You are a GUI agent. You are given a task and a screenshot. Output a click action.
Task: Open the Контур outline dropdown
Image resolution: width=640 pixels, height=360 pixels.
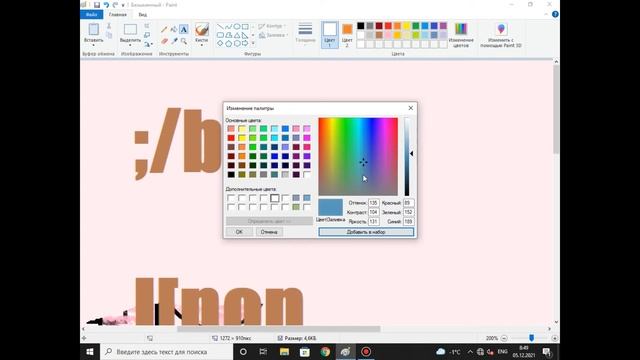click(272, 26)
